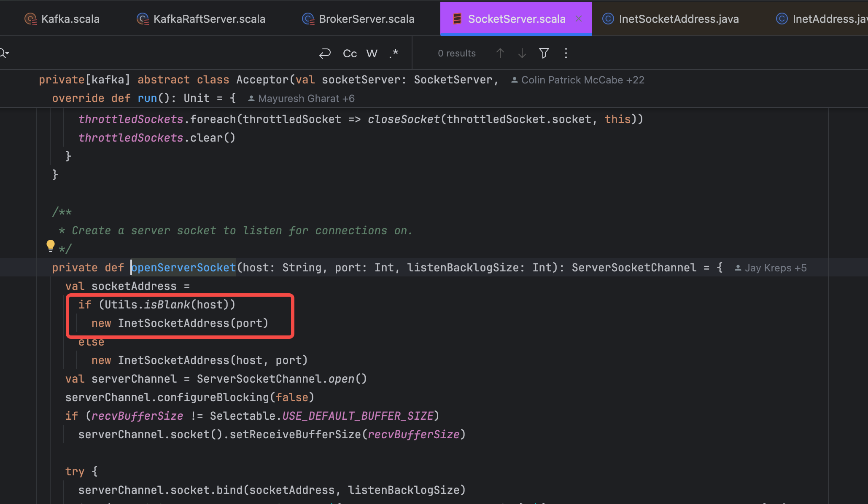Click Jay Kreps +5 author annotation
Image resolution: width=868 pixels, height=504 pixels.
click(771, 268)
